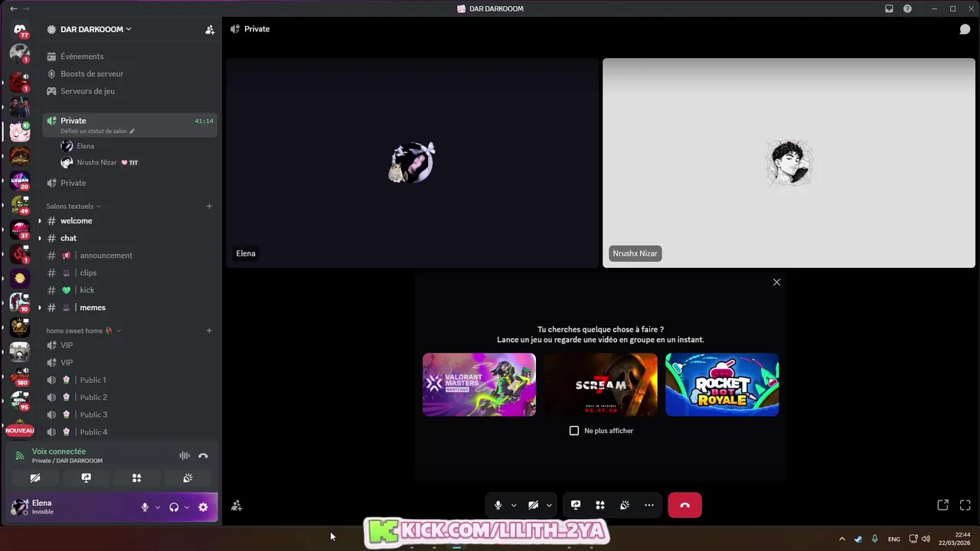The height and width of the screenshot is (551, 980).
Task: Add a channel to Salons textuels category
Action: coord(209,206)
